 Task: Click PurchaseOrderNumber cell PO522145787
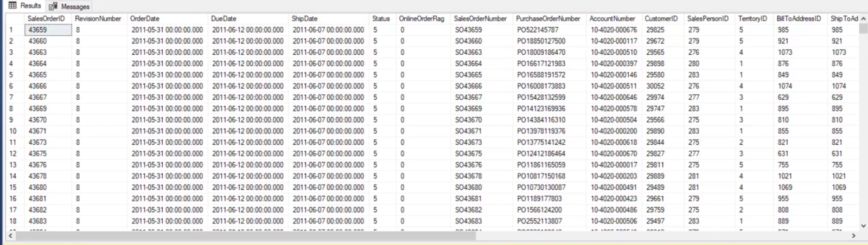coord(549,30)
